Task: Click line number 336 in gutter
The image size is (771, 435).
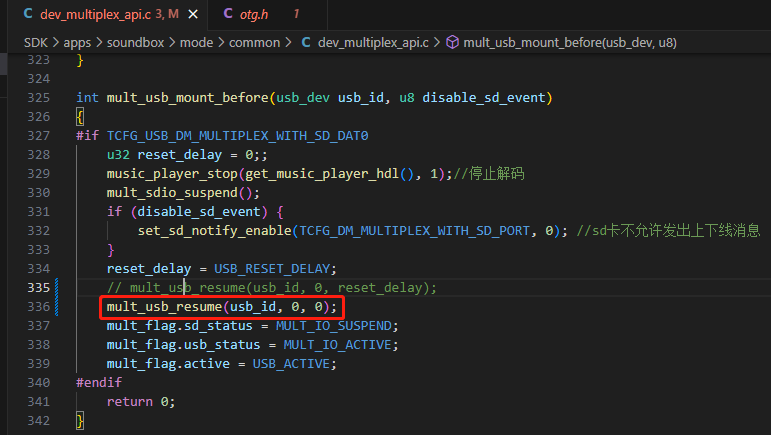Action: point(39,307)
